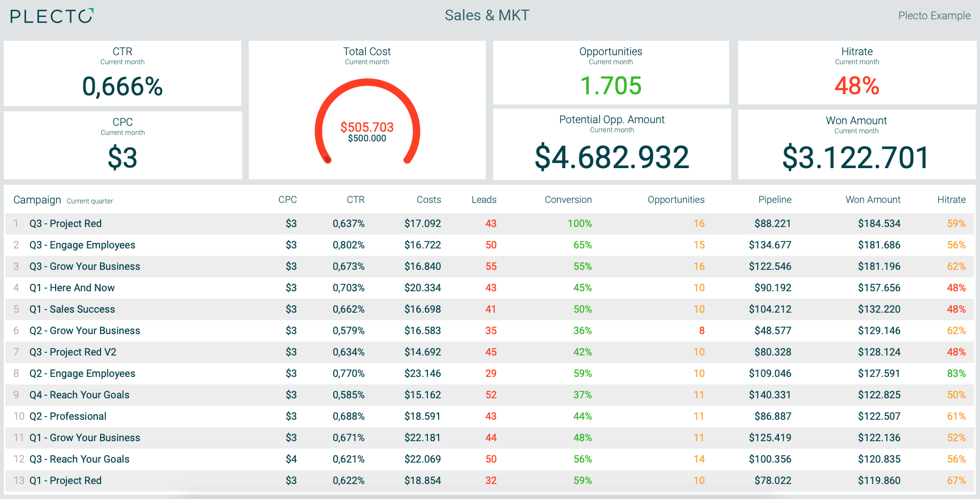Image resolution: width=980 pixels, height=499 pixels.
Task: Click the Plecto logo
Action: tap(52, 16)
